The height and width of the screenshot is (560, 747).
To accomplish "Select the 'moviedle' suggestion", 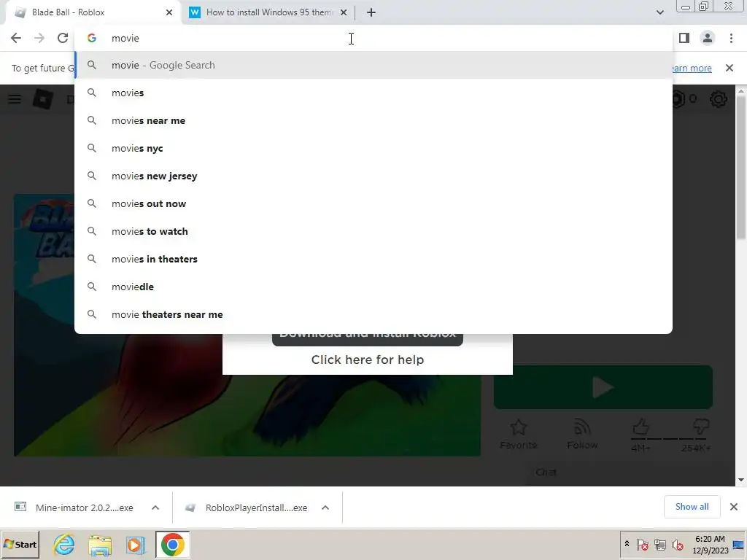I will point(373,287).
